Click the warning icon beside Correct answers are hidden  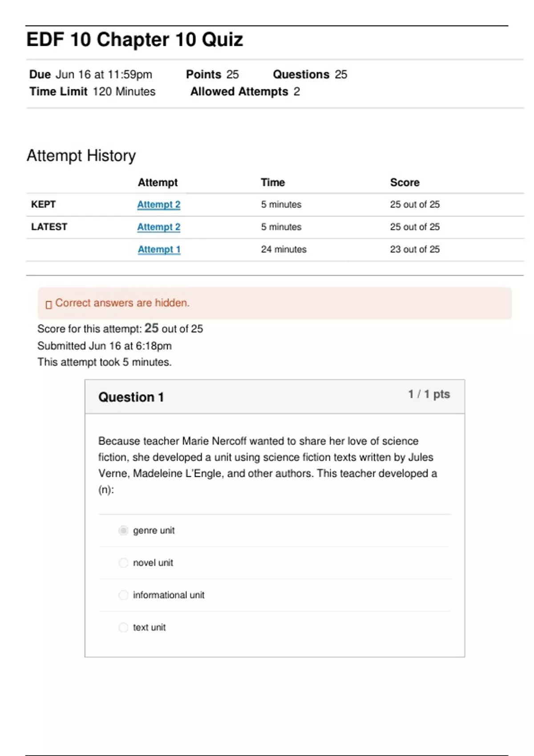(49, 305)
